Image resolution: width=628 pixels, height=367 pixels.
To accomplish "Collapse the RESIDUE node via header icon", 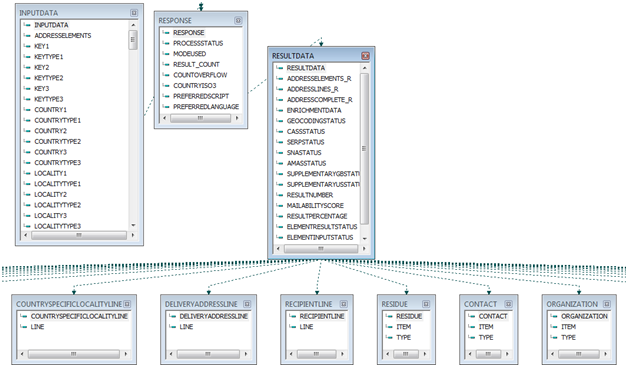I will click(x=426, y=304).
